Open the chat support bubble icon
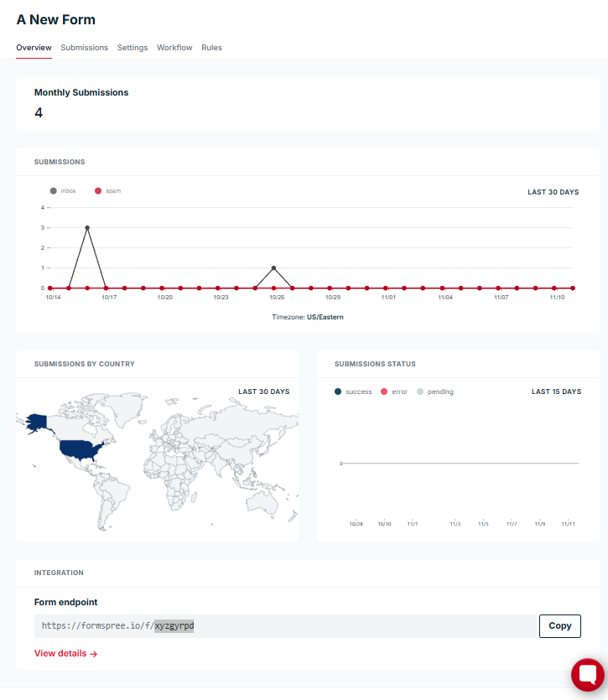The height and width of the screenshot is (700, 608). coord(587,675)
